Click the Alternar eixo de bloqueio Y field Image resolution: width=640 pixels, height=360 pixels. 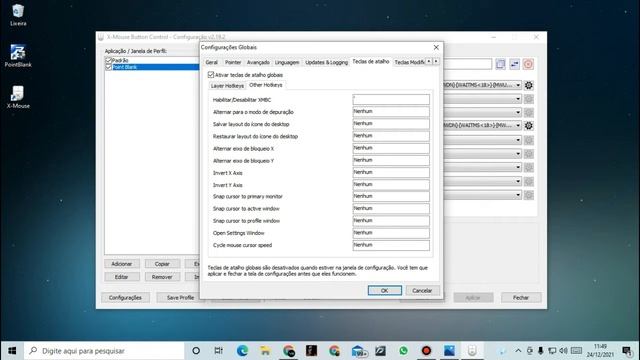[391, 160]
